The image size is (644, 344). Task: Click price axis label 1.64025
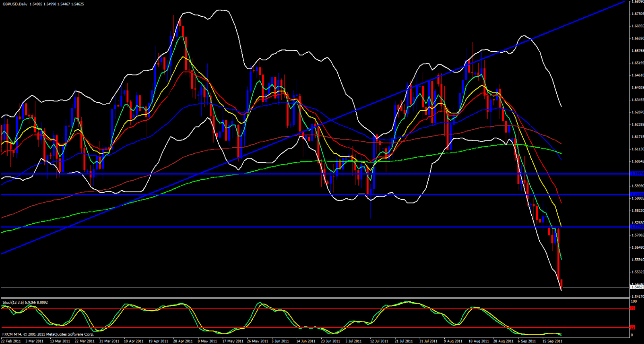click(x=638, y=88)
